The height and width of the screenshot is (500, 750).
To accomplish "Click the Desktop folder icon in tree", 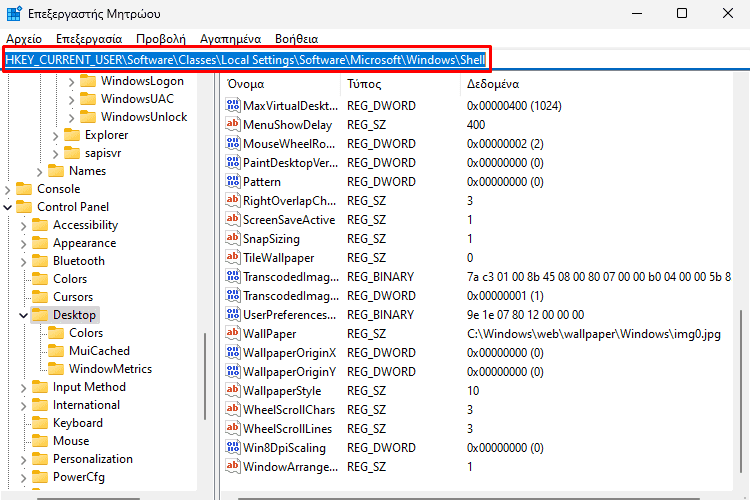I will point(40,315).
